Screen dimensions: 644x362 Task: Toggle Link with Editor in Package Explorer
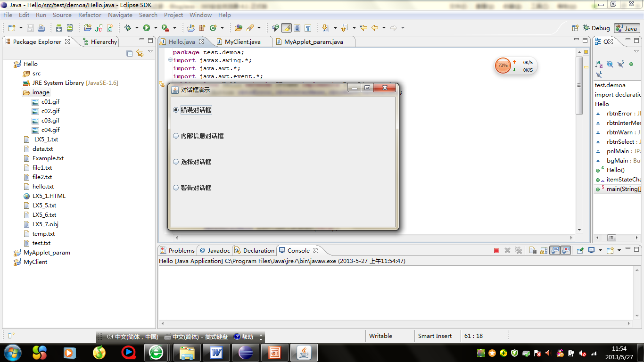pos(140,53)
